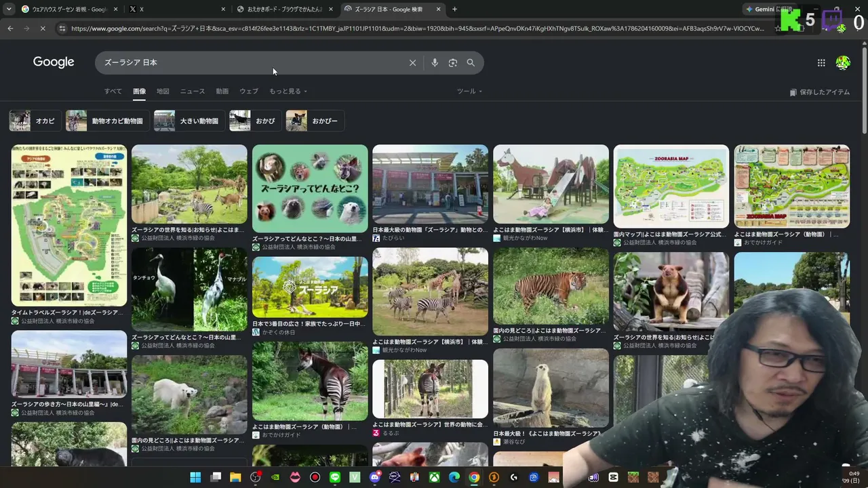Open LINE from the taskbar
The width and height of the screenshot is (868, 488).
tap(334, 477)
